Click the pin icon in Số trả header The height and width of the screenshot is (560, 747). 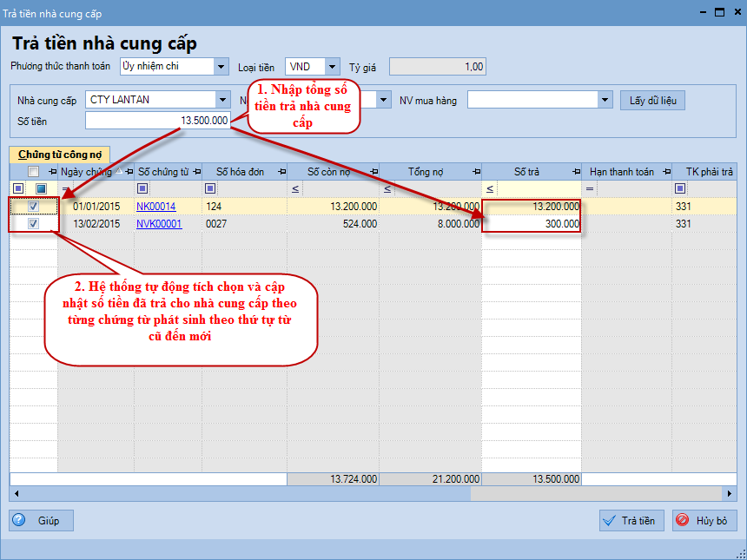click(x=574, y=172)
